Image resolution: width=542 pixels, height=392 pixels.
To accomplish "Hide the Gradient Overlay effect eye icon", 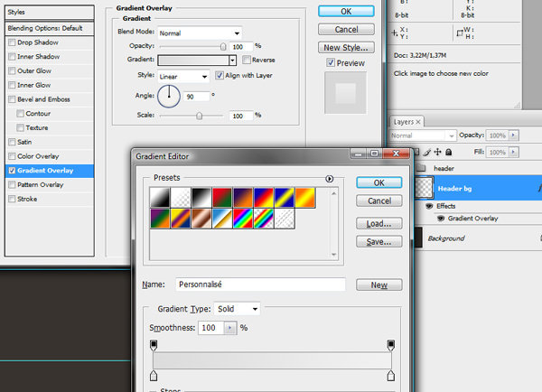I will [441, 219].
